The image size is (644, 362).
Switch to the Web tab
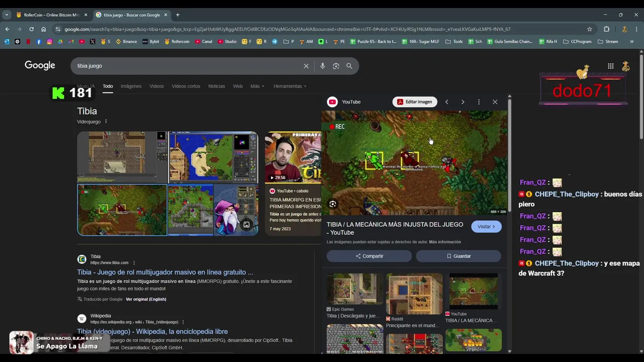tap(237, 86)
